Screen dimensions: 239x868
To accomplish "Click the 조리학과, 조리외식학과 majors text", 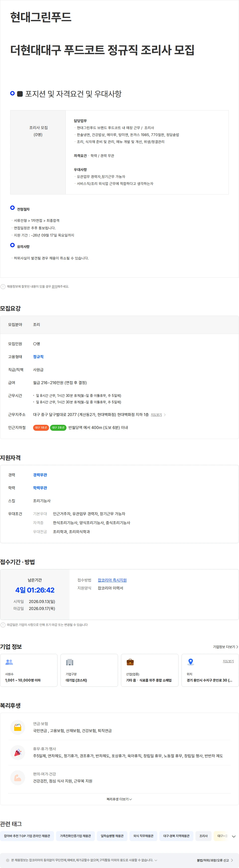I will 71,532.
